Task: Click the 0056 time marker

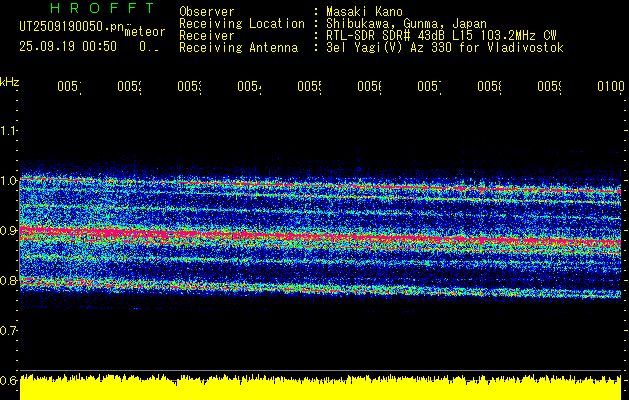Action: (369, 87)
